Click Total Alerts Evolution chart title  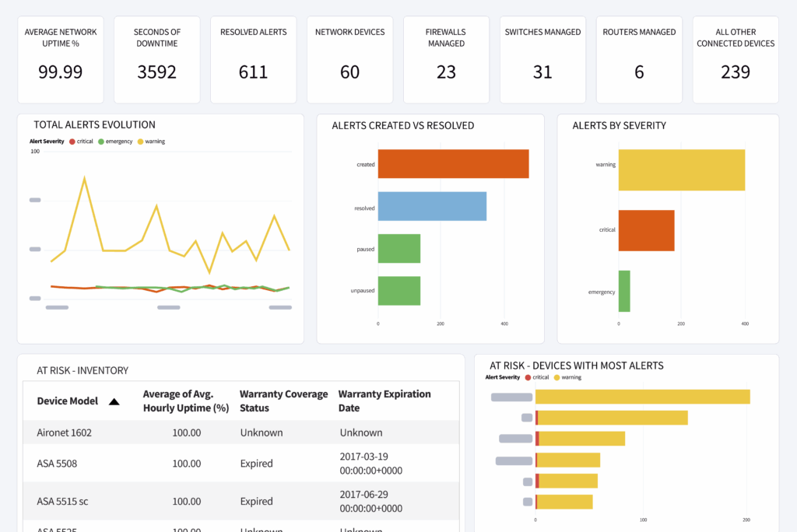pos(94,124)
